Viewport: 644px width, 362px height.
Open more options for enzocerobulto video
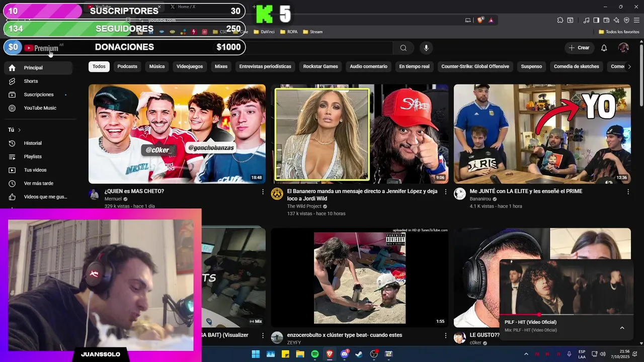click(445, 335)
